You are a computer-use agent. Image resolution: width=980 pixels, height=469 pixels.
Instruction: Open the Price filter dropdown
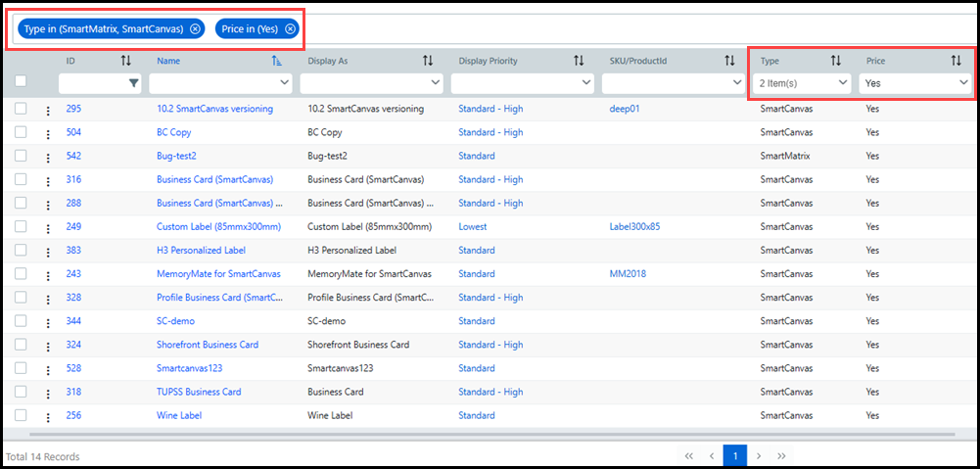(914, 84)
